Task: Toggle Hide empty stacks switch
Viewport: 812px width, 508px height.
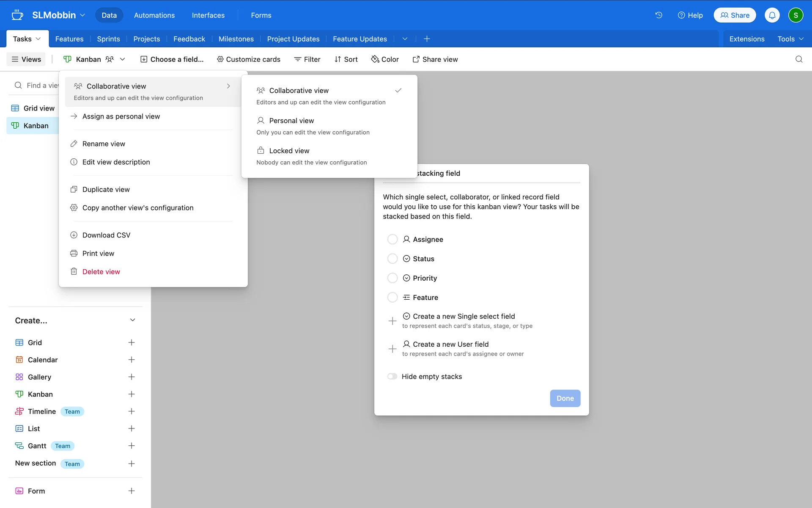Action: pyautogui.click(x=392, y=376)
